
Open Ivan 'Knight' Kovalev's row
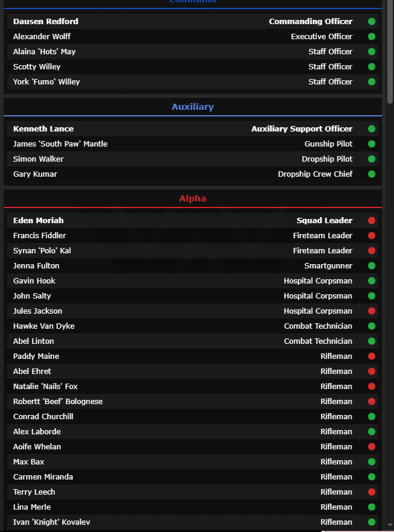coord(52,522)
